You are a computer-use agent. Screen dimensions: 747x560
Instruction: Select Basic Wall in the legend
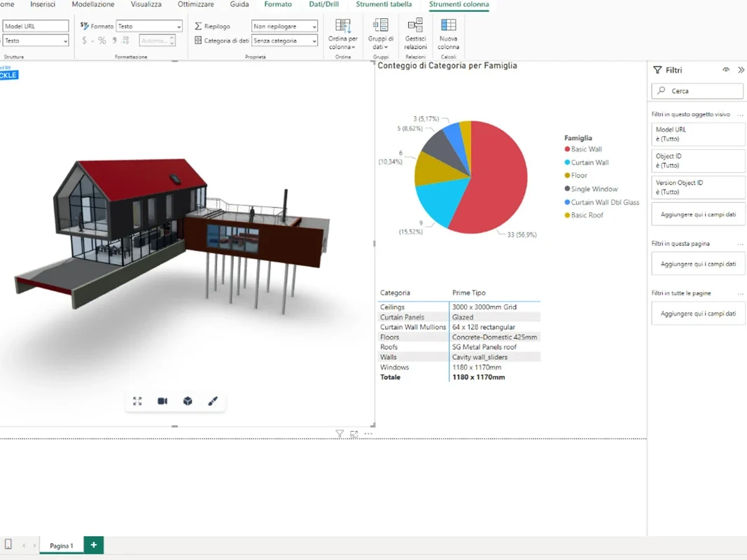click(x=583, y=149)
